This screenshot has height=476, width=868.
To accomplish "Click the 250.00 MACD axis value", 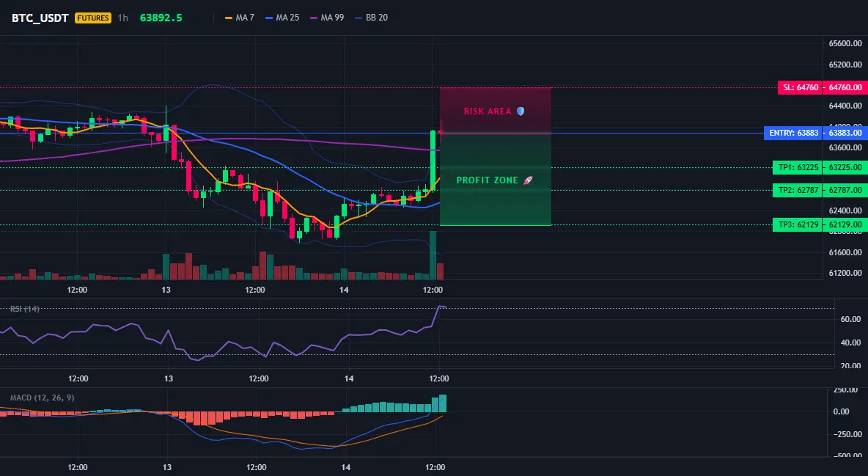I will point(845,390).
